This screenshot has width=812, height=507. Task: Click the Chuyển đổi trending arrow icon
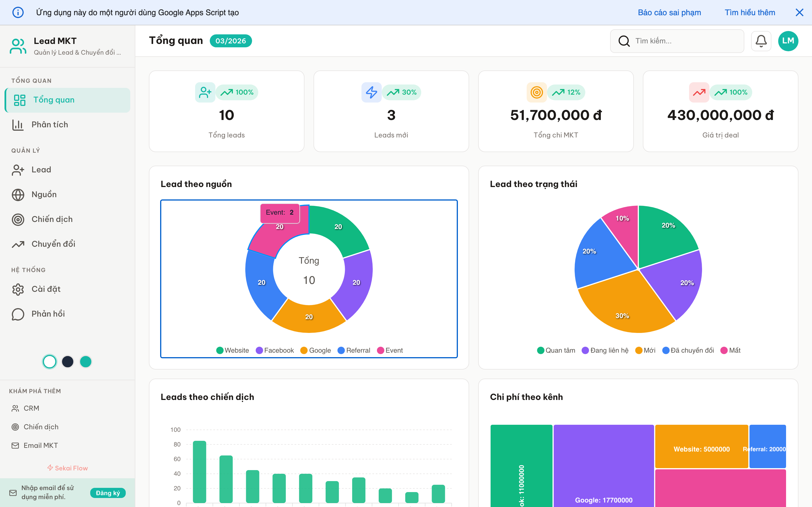(18, 244)
